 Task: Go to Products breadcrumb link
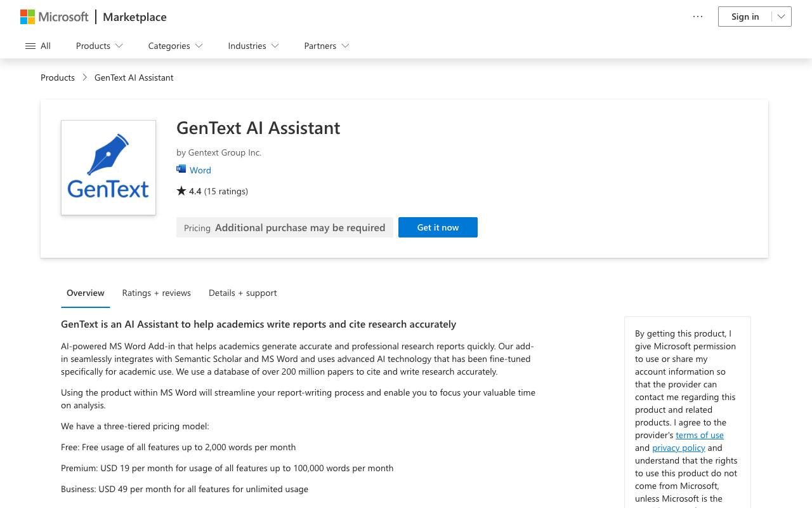(x=58, y=77)
